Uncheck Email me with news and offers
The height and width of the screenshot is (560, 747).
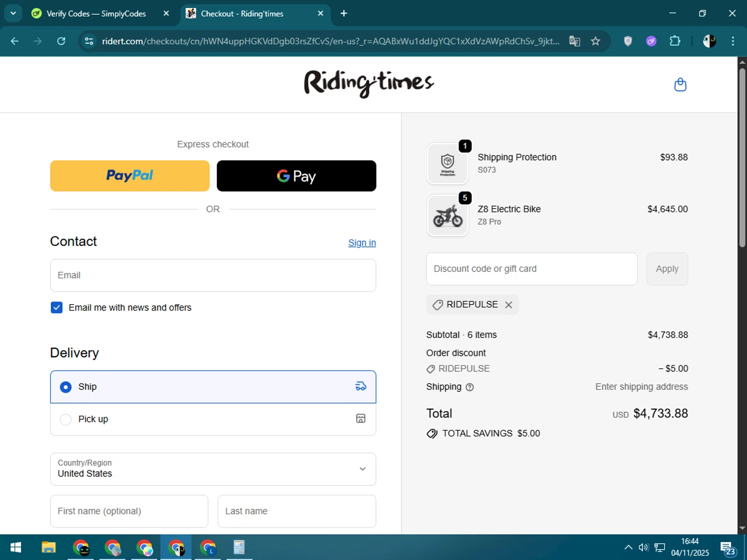[57, 308]
